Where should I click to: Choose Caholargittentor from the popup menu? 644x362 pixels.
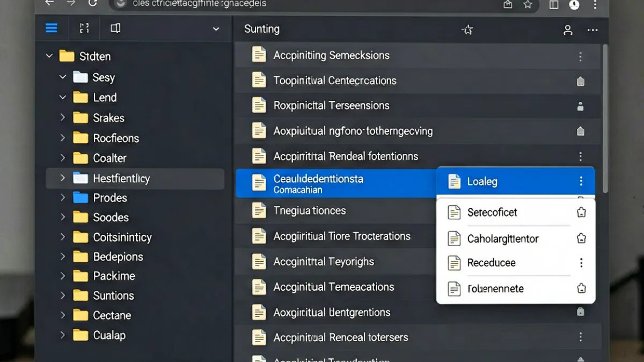click(516, 239)
